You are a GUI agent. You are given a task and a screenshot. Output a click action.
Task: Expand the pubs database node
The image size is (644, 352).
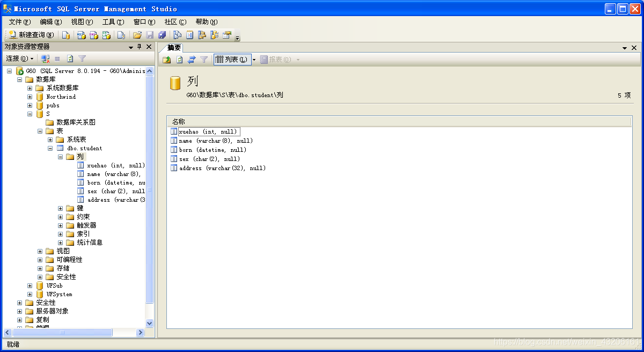pyautogui.click(x=30, y=105)
